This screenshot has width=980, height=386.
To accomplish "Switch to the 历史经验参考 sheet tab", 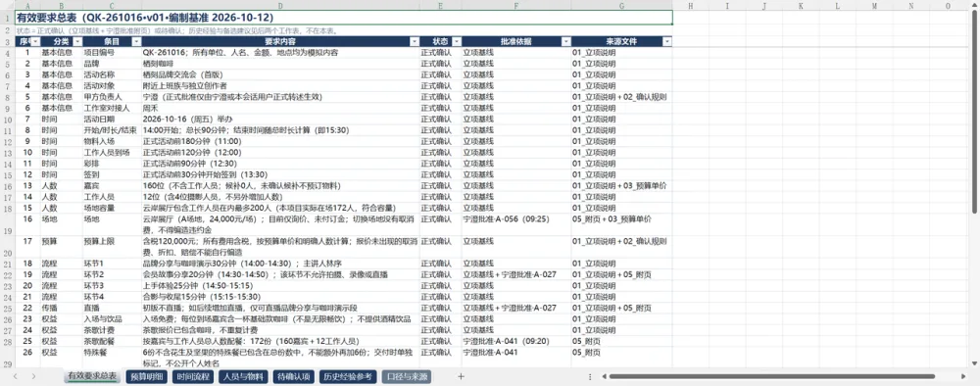I will tap(348, 376).
